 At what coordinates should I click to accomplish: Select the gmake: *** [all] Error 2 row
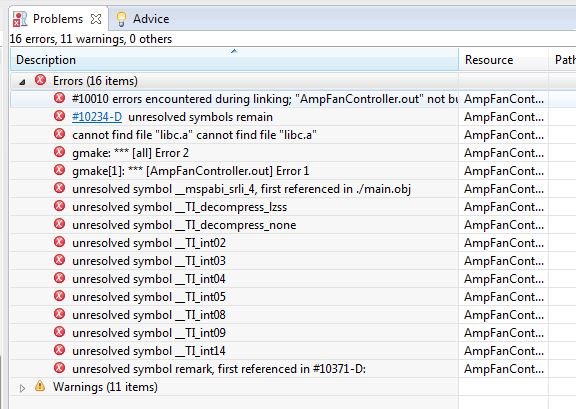click(293, 153)
